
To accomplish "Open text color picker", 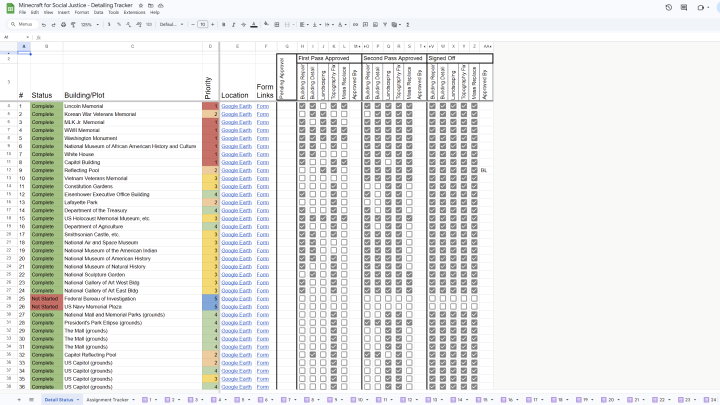I will pyautogui.click(x=253, y=24).
